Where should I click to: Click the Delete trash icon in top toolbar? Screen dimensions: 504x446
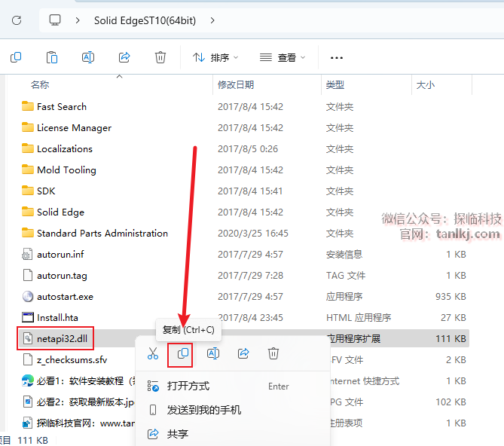coord(160,57)
